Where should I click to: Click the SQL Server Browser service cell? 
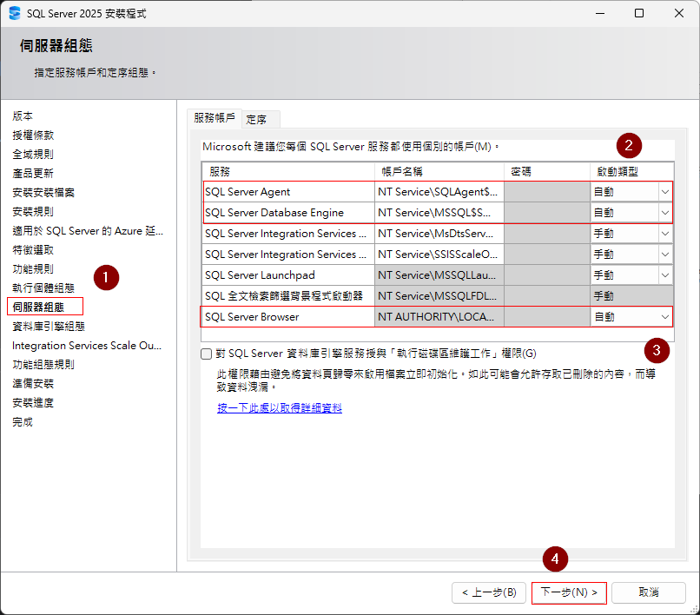point(288,317)
